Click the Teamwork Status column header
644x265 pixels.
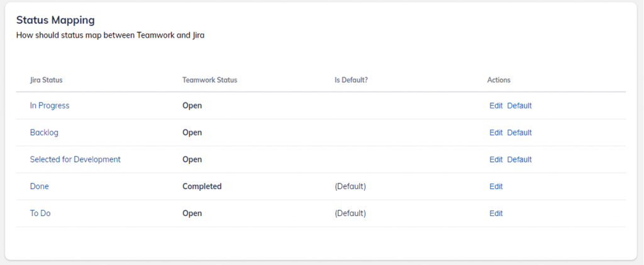(209, 80)
